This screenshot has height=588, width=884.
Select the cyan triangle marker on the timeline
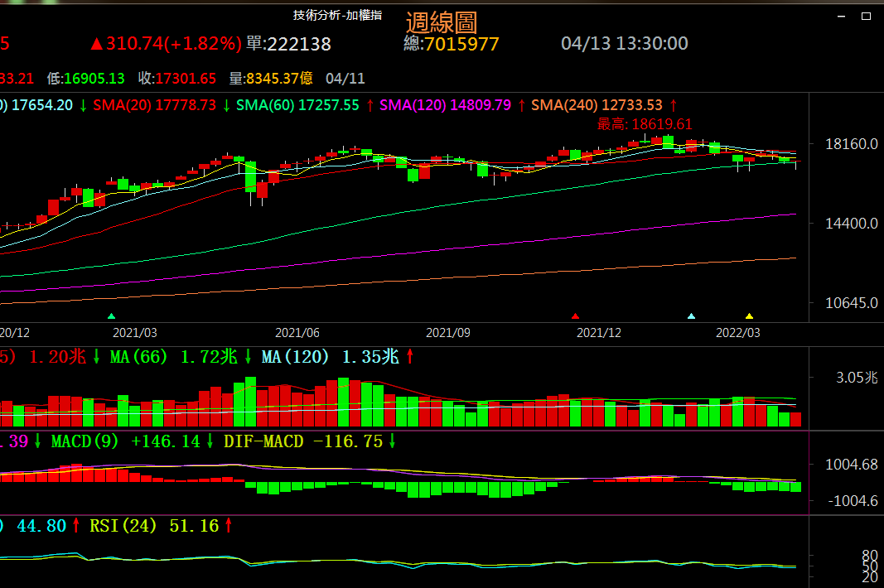pos(692,316)
